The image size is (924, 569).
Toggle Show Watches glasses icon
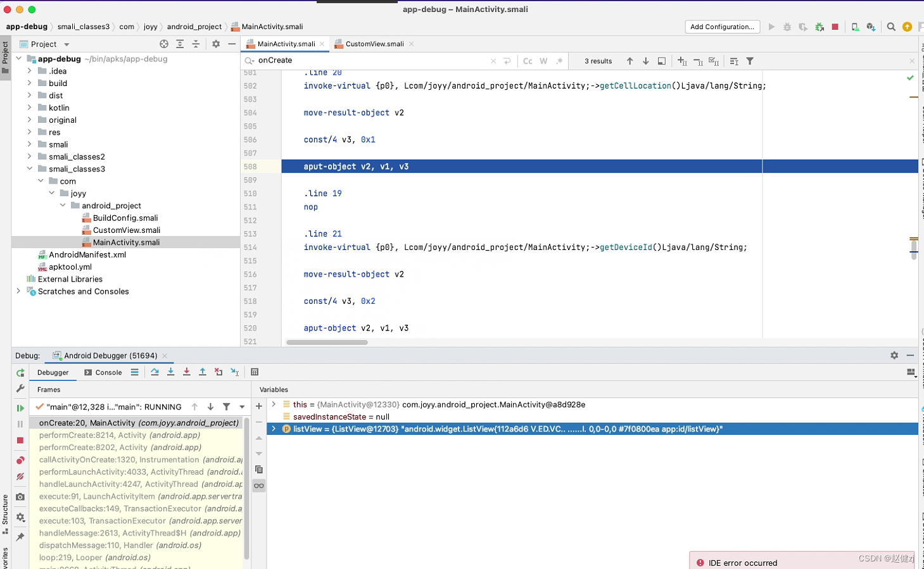[258, 485]
